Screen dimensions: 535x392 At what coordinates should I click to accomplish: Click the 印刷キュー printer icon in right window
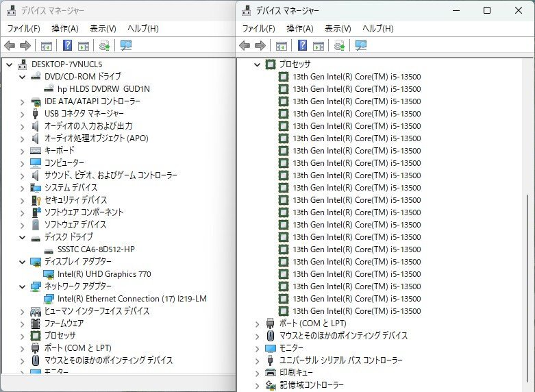(270, 373)
